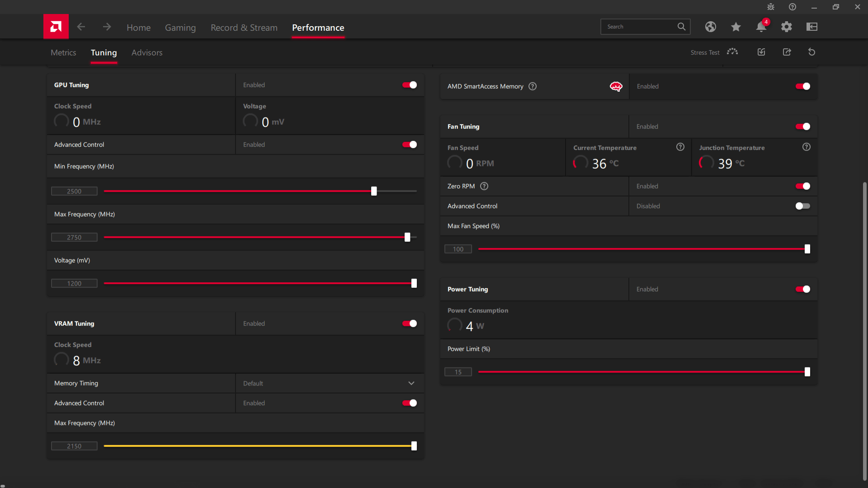
Task: Toggle AMD SmartAccess Memory switch
Action: (x=803, y=86)
